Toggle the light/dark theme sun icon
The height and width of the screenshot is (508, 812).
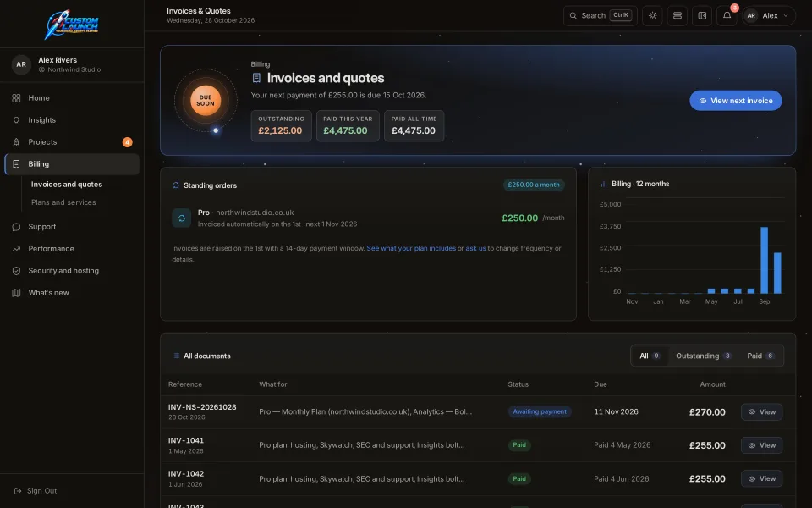(x=652, y=15)
